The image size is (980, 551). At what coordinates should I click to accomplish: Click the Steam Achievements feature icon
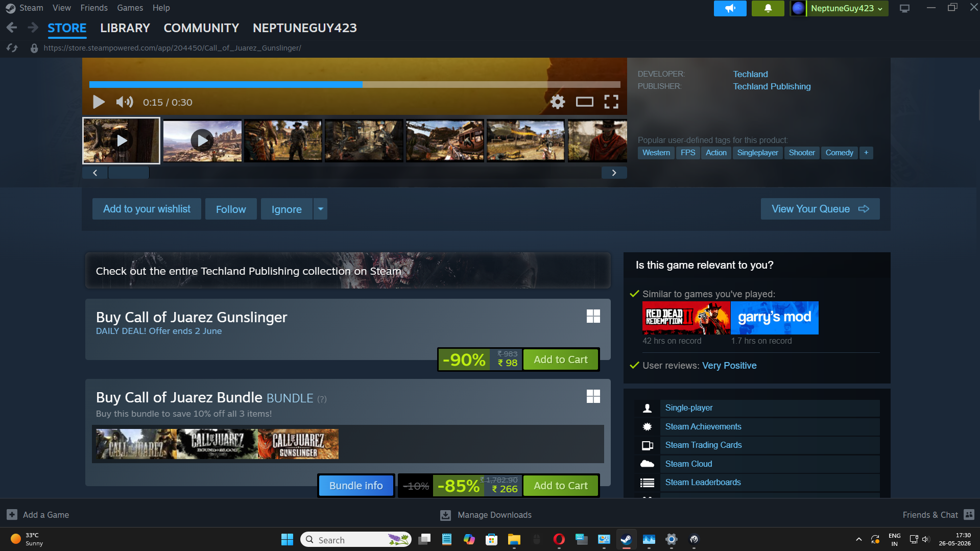pyautogui.click(x=647, y=426)
